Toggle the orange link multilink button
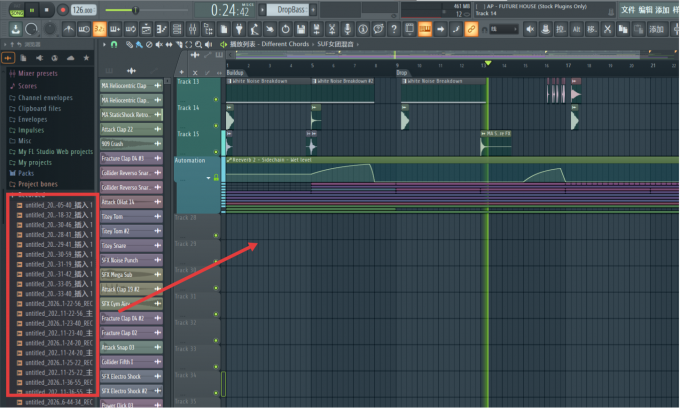 [471, 29]
